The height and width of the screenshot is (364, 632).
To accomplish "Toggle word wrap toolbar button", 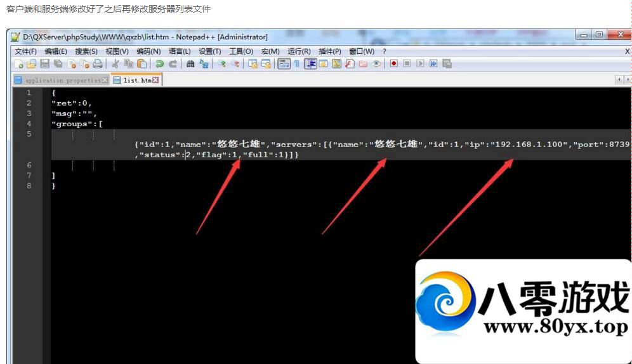I will click(284, 64).
